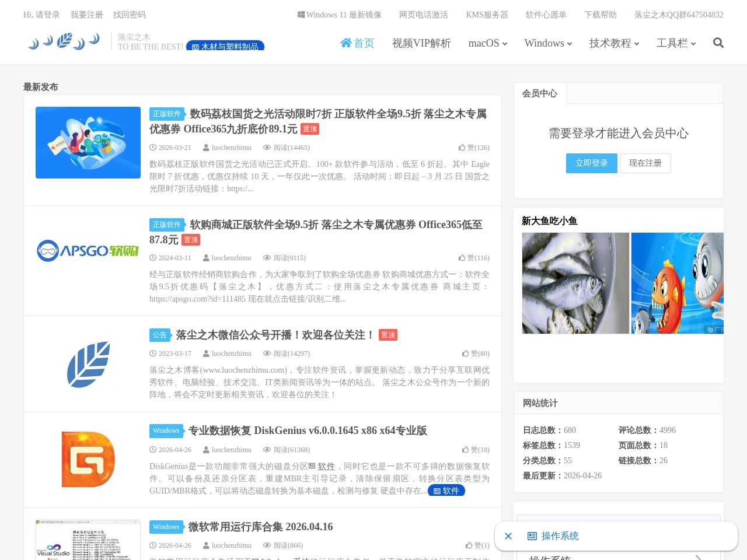Open author luochenzhimu on the 软购商城 post
This screenshot has height=560, width=747.
click(x=228, y=258)
